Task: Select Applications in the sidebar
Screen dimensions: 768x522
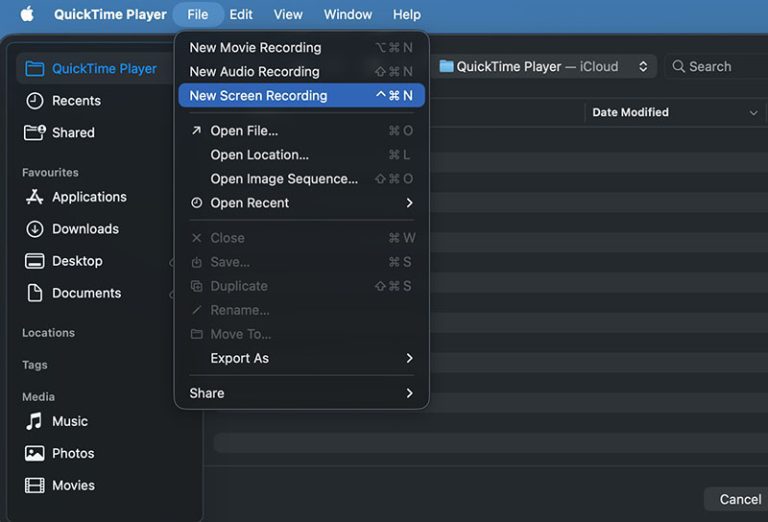Action: (89, 197)
